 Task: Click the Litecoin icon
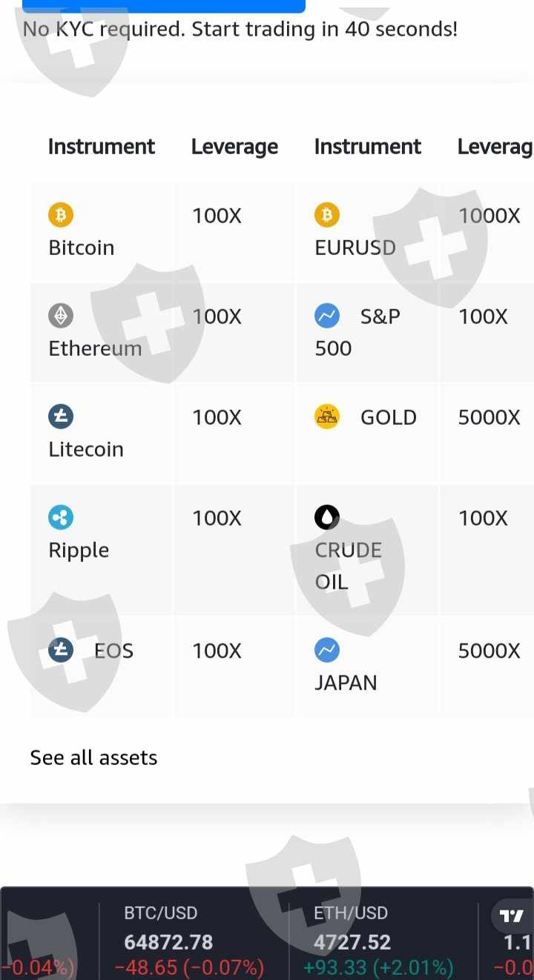[61, 417]
